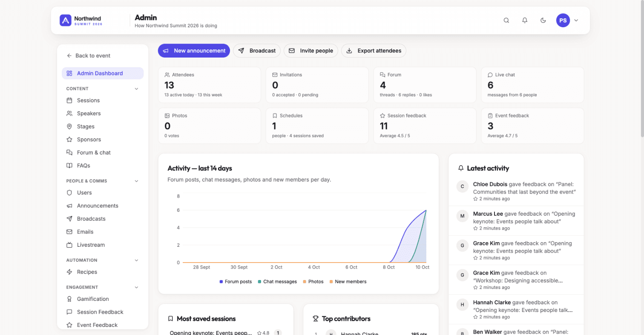Viewport: 644px width, 335px height.
Task: Collapse the PEOPLE & COMMS section
Action: coord(137,181)
